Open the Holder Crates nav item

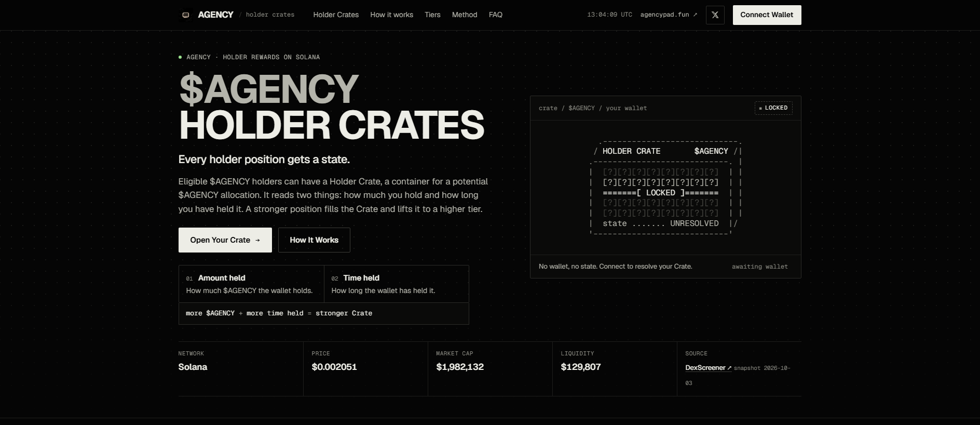[336, 15]
